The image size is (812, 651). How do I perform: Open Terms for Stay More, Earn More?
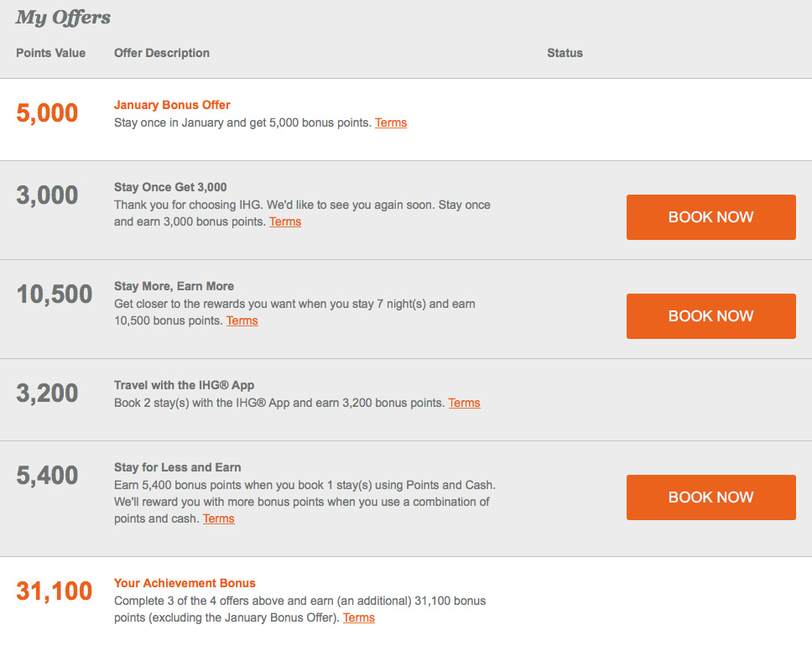242,320
